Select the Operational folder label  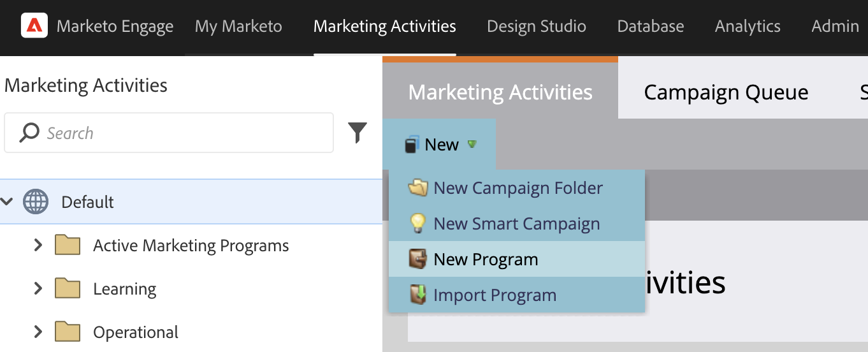pos(136,332)
